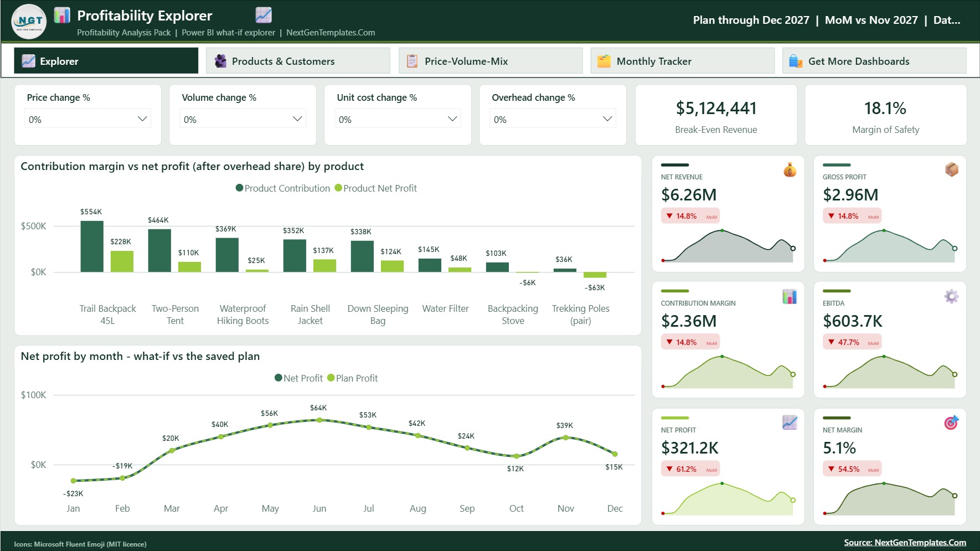This screenshot has height=551, width=980.
Task: Click the folder icon in the Monthly Tracker tab
Action: coord(604,61)
